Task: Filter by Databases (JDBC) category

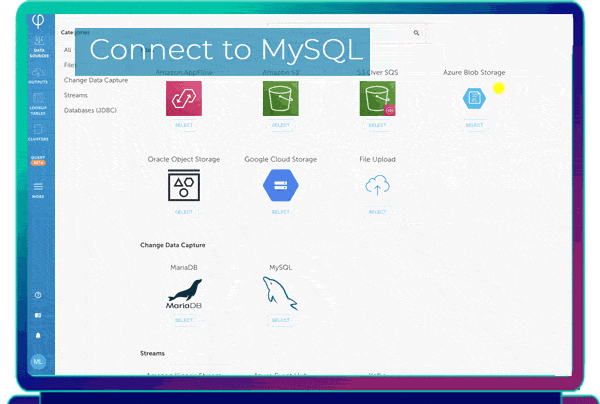Action: [90, 110]
